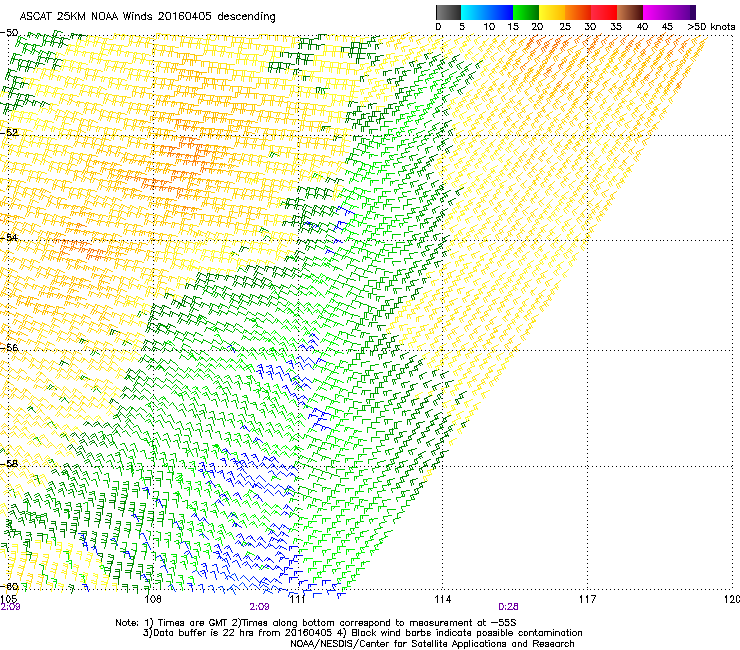The width and height of the screenshot is (740, 650).
Task: Click the orange 25-30 knots legend color
Action: click(578, 12)
